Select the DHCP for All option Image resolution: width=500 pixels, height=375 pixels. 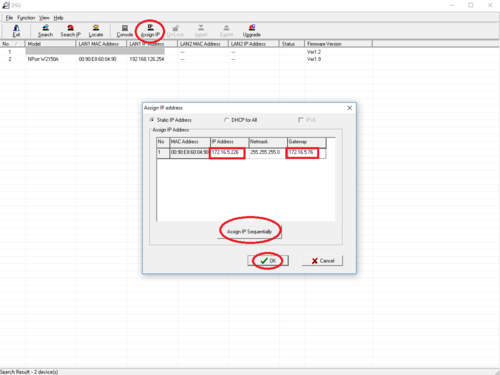tap(241, 120)
